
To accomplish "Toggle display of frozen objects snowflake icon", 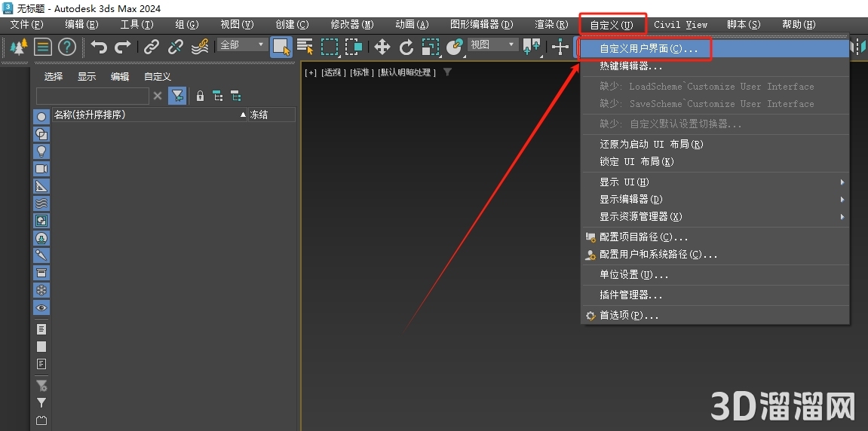I will pos(41,290).
